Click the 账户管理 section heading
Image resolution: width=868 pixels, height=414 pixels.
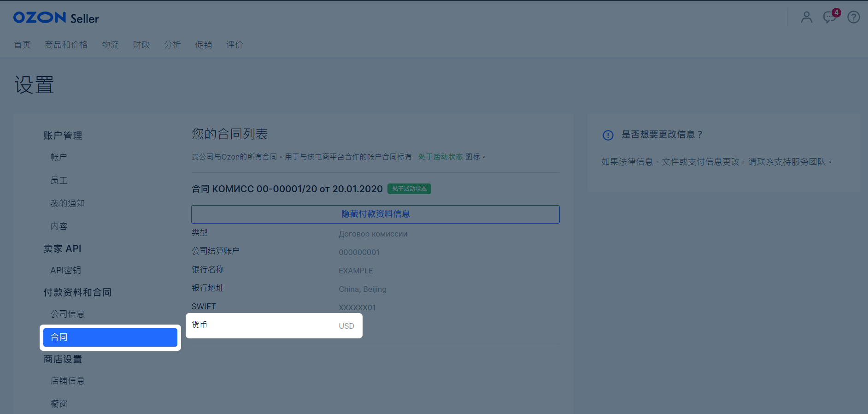(63, 136)
